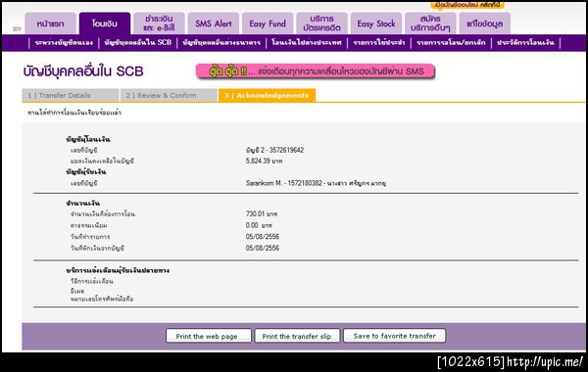Click remaining balance 5,824.39 บาท
The height and width of the screenshot is (372, 588).
pos(264,161)
